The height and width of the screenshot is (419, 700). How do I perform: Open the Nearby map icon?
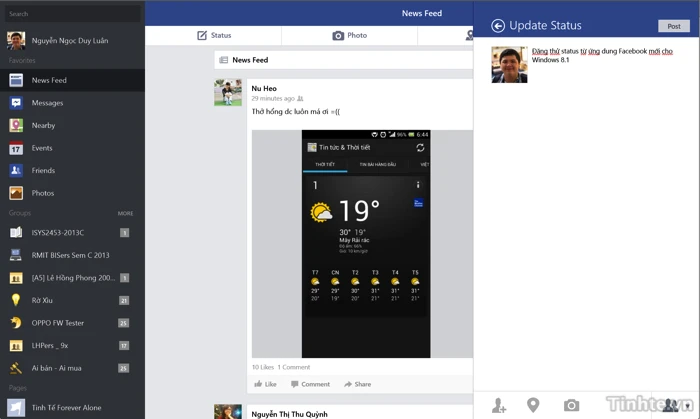click(16, 125)
